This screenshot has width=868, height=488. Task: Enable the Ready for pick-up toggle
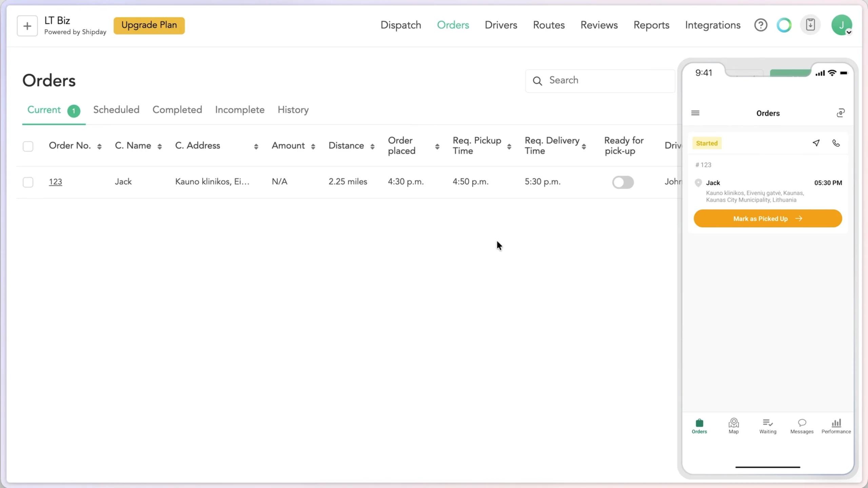[623, 182]
